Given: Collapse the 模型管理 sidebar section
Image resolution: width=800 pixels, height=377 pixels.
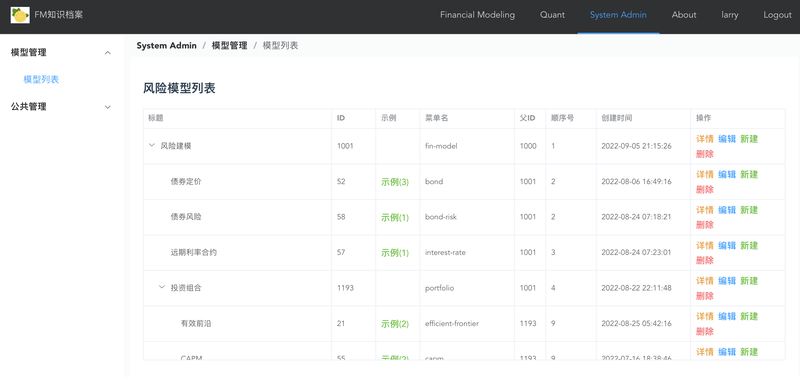Looking at the screenshot, I should pyautogui.click(x=108, y=53).
